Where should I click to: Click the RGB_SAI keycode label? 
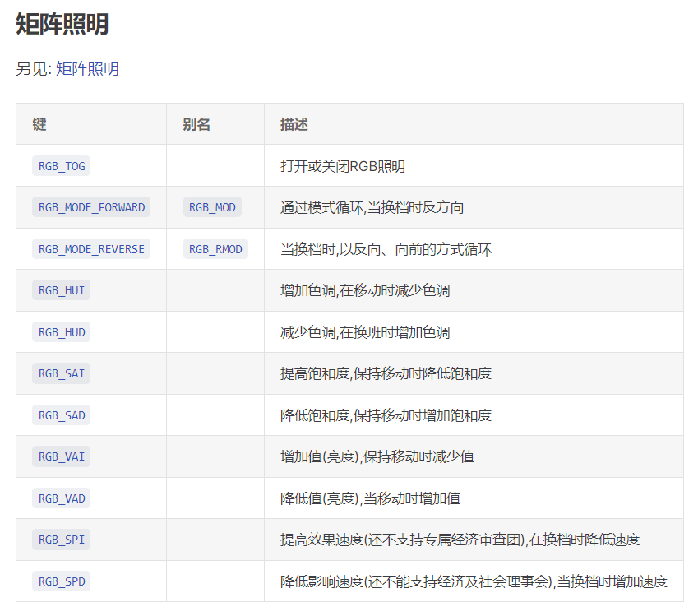tap(62, 373)
